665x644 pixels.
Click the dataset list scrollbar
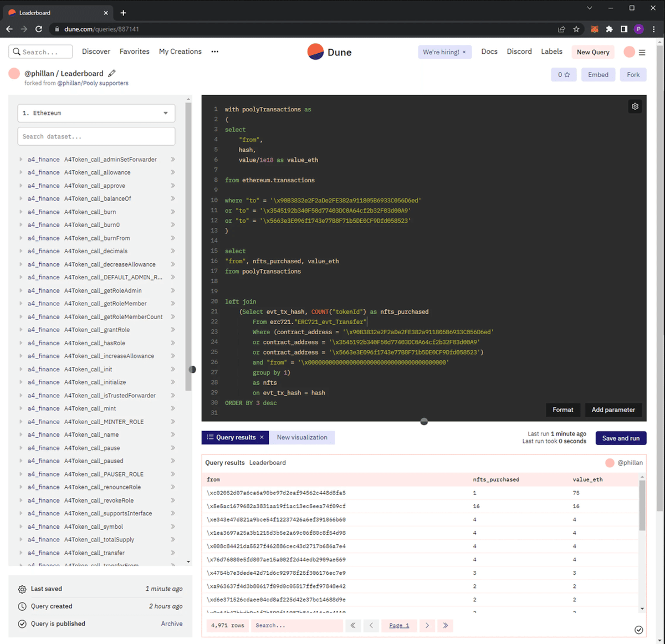[188, 247]
